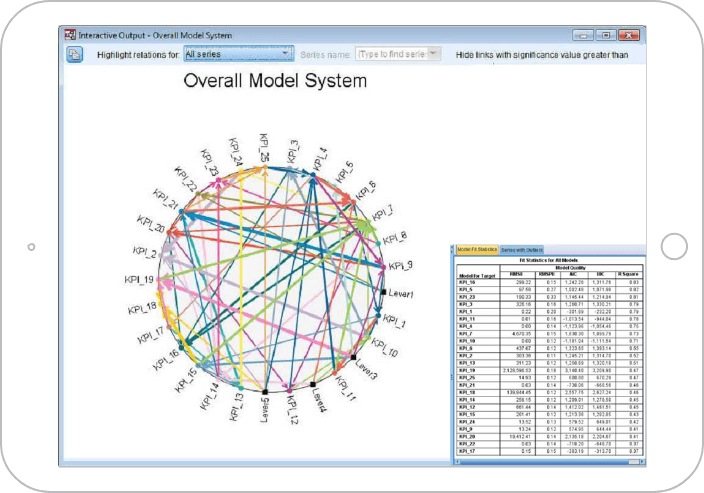
Task: Select the KPI_21 node label in the chart
Action: [166, 199]
